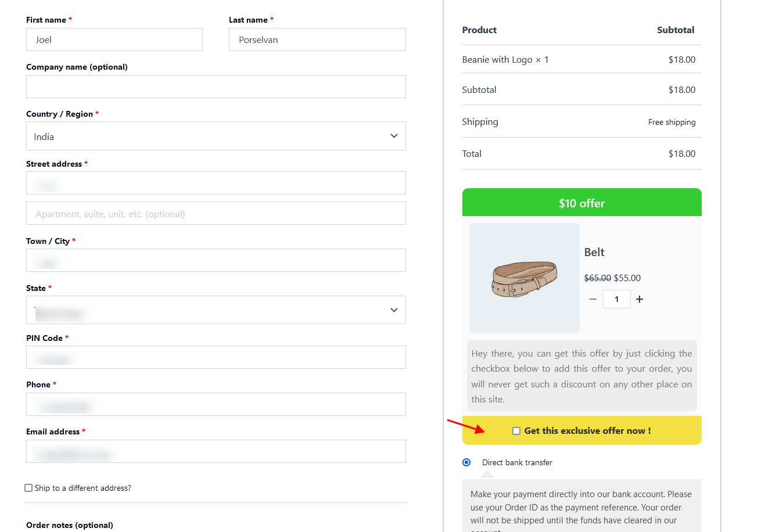Click the Country dropdown chevron arrow

(394, 136)
